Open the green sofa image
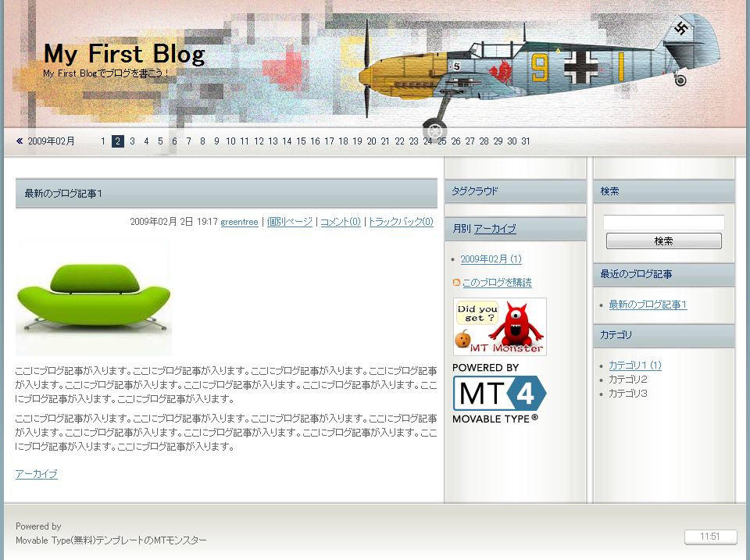750x560 pixels. (94, 298)
